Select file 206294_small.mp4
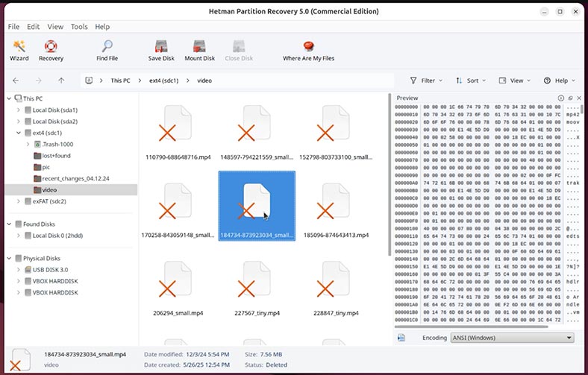The image size is (588, 375). click(x=178, y=289)
